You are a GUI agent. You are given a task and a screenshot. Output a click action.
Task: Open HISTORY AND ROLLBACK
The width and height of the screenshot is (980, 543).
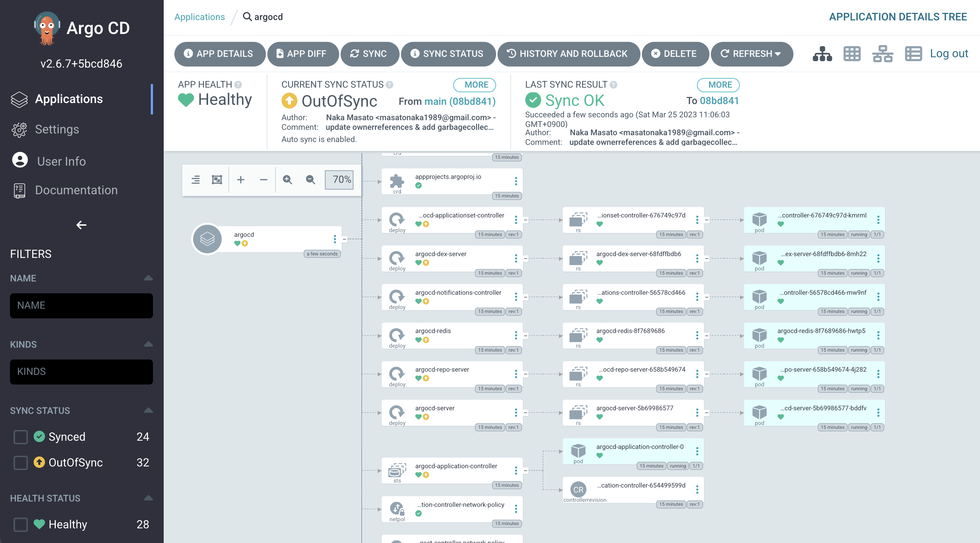pyautogui.click(x=569, y=54)
